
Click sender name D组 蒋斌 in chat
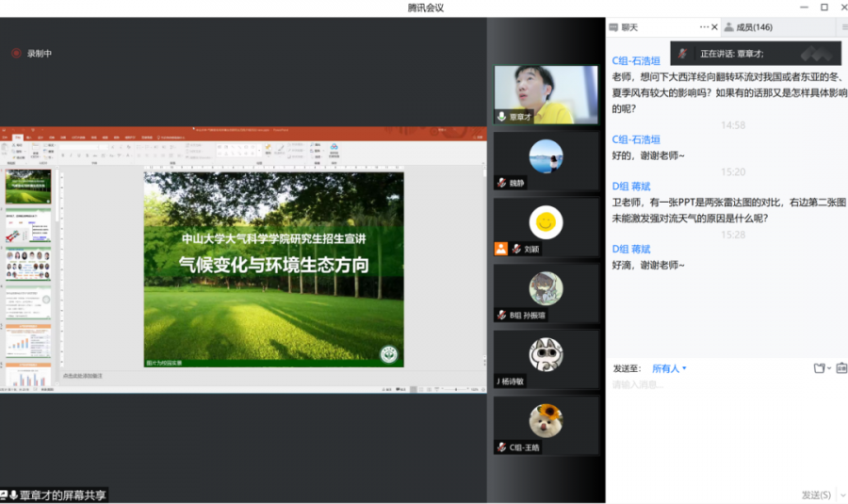pyautogui.click(x=631, y=187)
